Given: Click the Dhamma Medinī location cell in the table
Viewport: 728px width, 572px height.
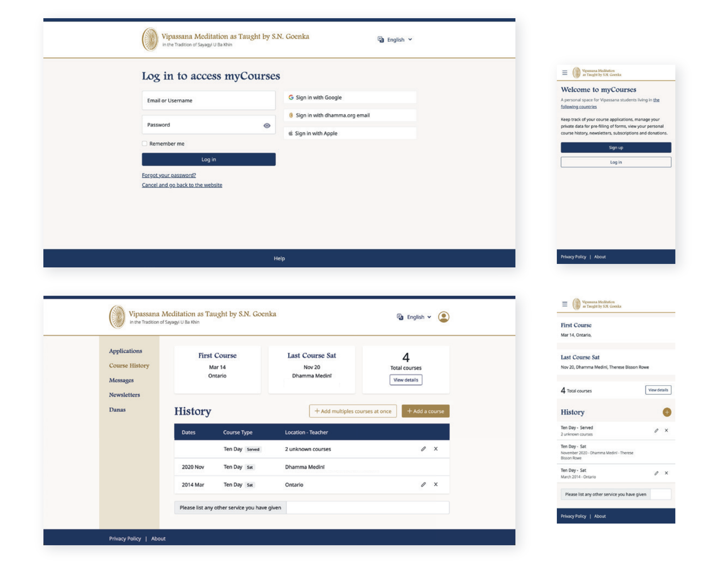Looking at the screenshot, I should pos(305,467).
